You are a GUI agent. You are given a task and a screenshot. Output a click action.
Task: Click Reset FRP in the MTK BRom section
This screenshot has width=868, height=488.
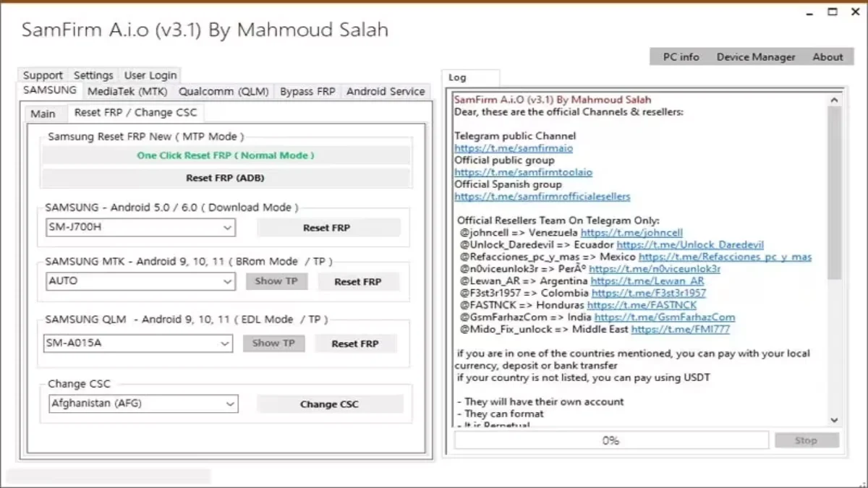point(357,282)
